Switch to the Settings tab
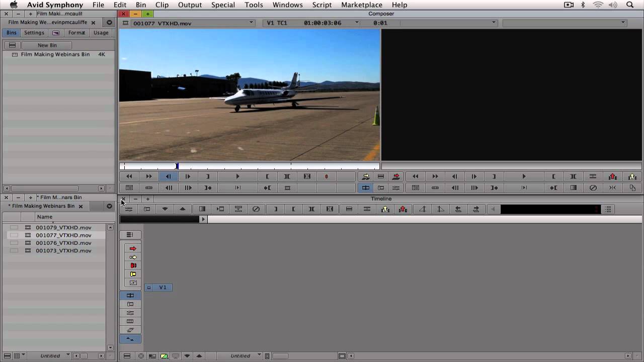 point(34,33)
